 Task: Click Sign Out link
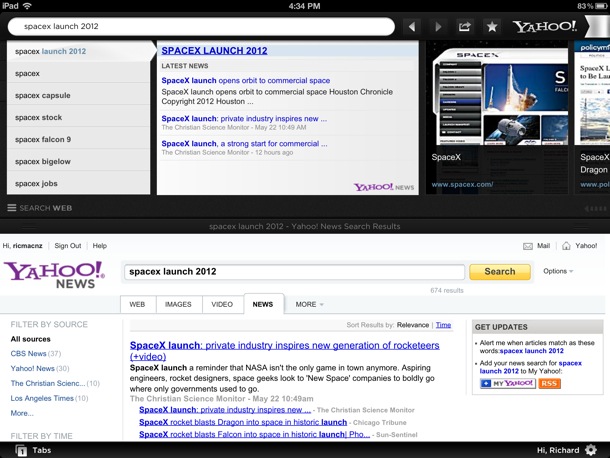pyautogui.click(x=68, y=246)
